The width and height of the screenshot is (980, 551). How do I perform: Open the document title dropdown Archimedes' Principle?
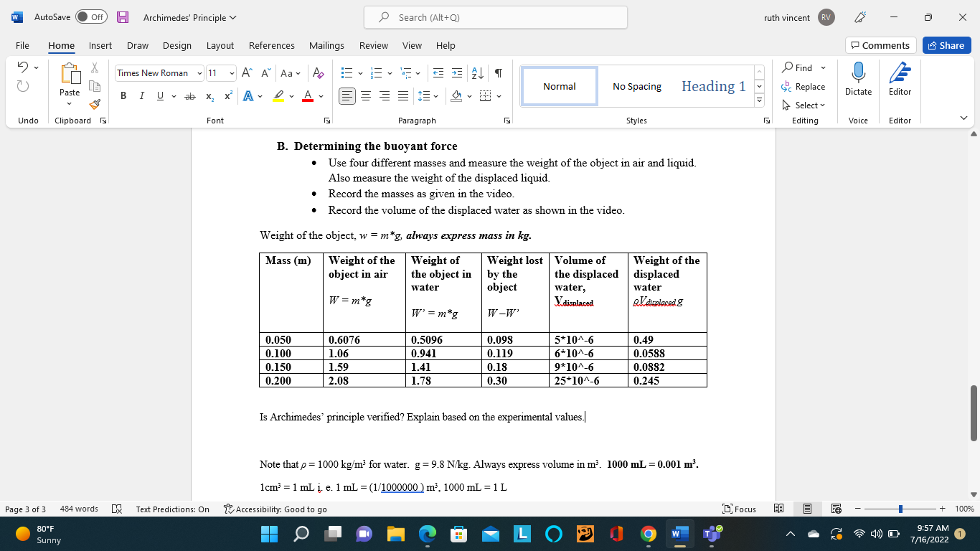189,17
